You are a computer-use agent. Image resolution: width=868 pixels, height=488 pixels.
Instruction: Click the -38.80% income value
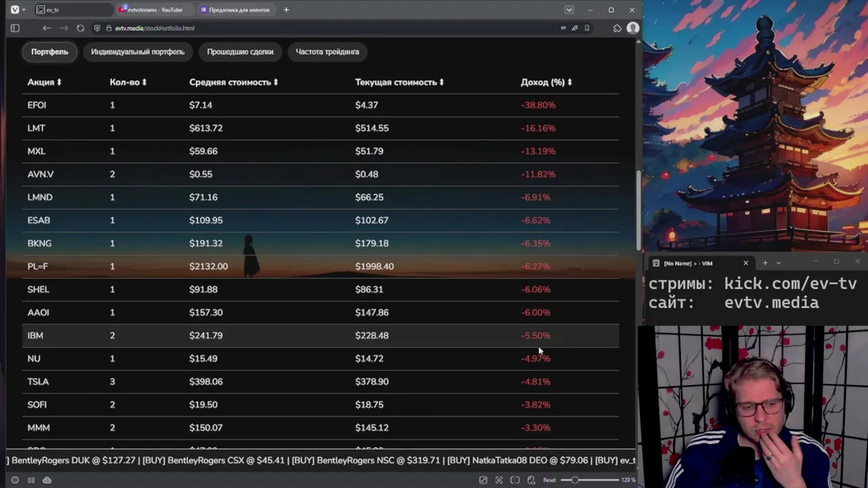[538, 105]
